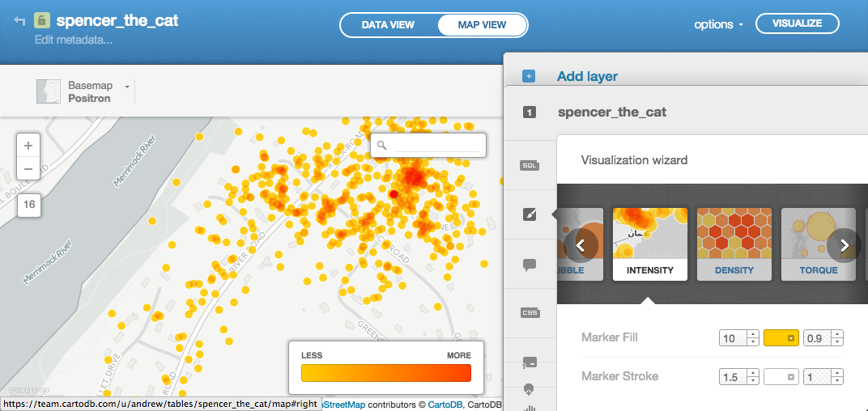Open the Marker Stroke color dropdown
This screenshot has width=868, height=411.
point(781,377)
